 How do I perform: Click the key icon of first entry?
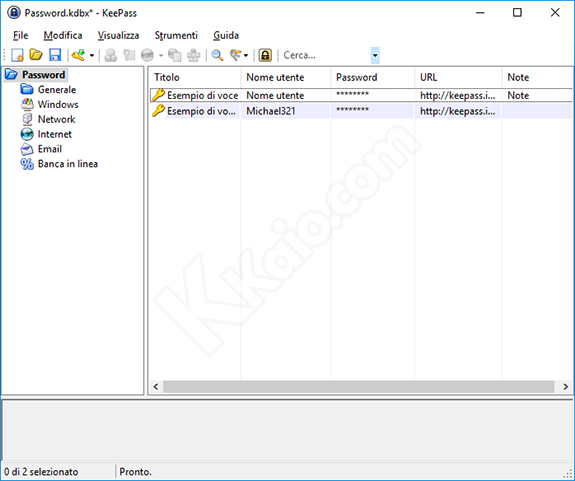point(158,95)
